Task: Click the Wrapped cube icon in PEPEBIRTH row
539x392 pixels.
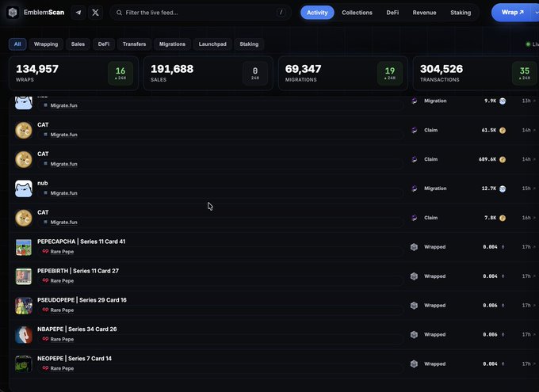Action: (414, 276)
